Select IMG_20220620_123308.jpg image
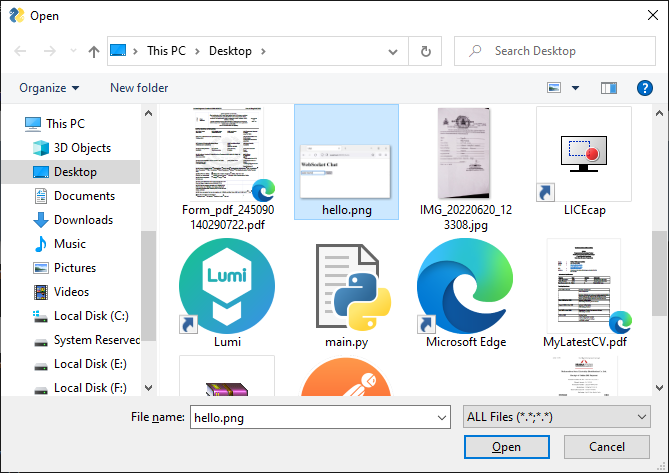This screenshot has height=473, width=670. (x=465, y=169)
